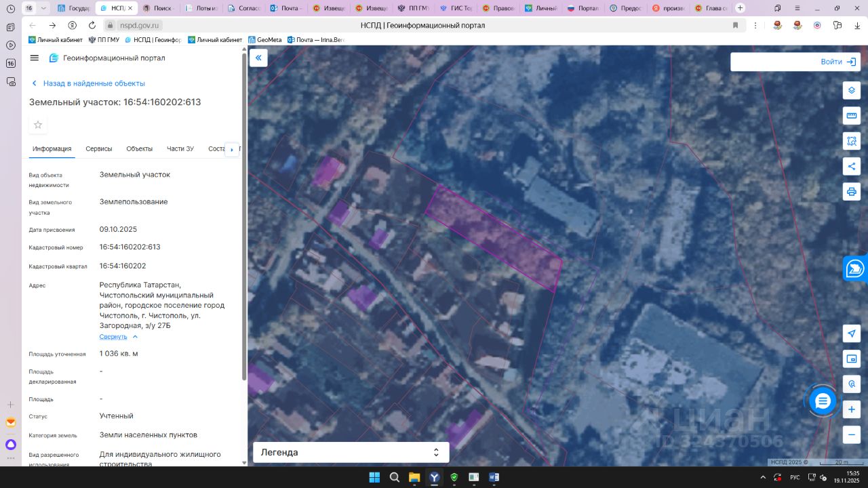
Task: Open the first Личный кабинет bookmark
Action: click(56, 40)
